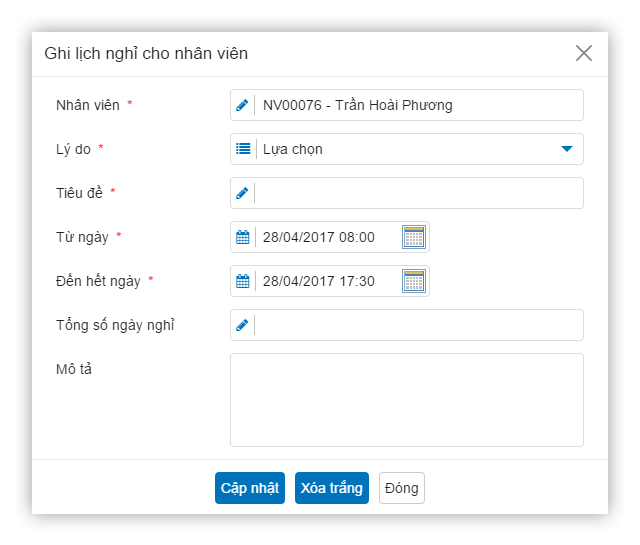Click the Từ ngày label

pos(82,237)
